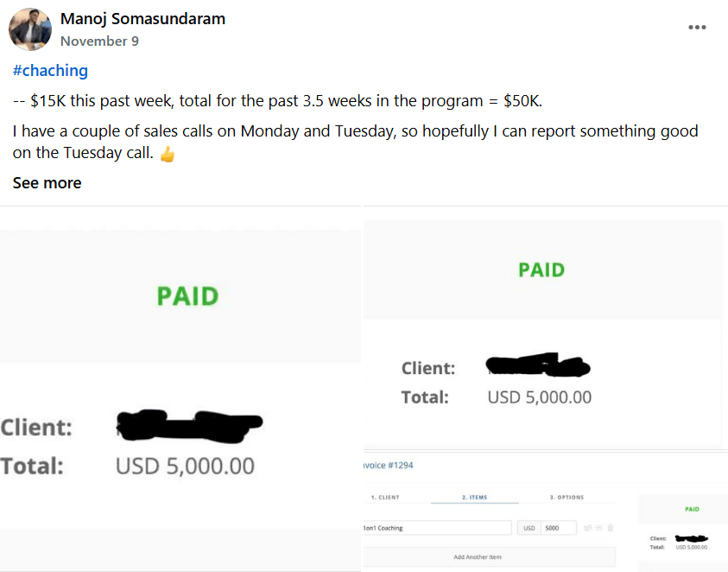Viewport: 728px width, 572px height.
Task: Open the top-right PAID invoice image
Action: point(541,333)
